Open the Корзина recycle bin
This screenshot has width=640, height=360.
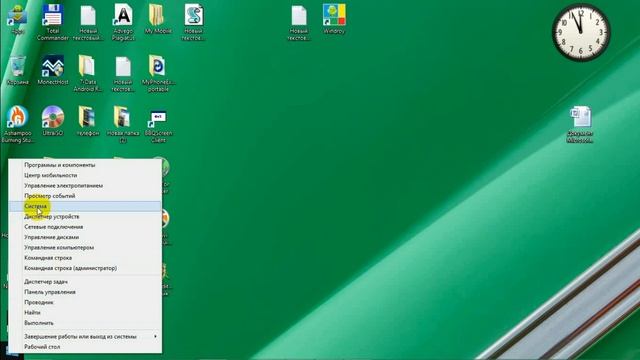tap(18, 71)
